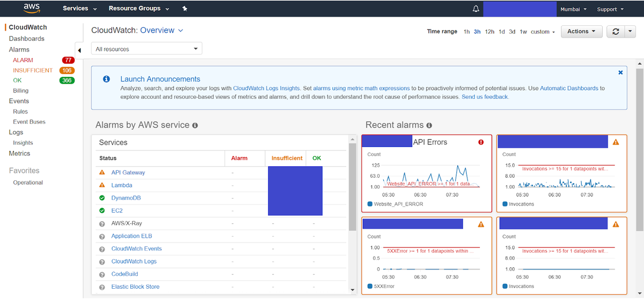Open the refresh options dropdown arrow
644x300 pixels.
pos(630,32)
